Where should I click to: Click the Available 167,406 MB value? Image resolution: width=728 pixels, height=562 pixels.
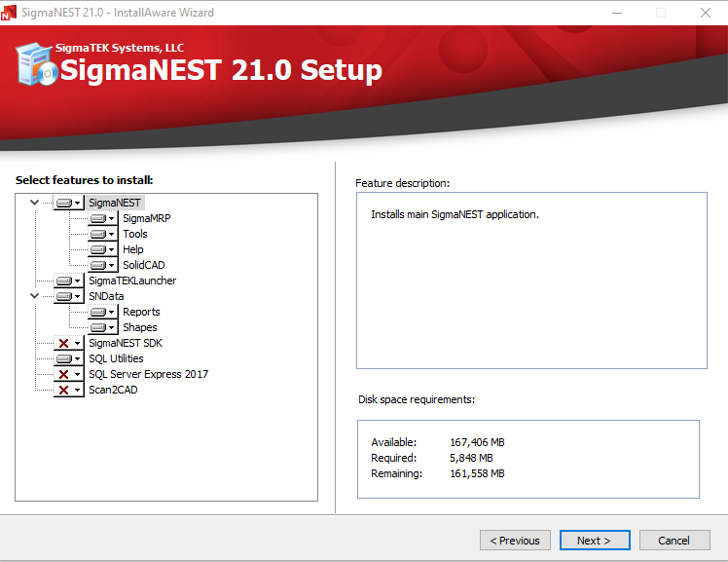(x=477, y=442)
